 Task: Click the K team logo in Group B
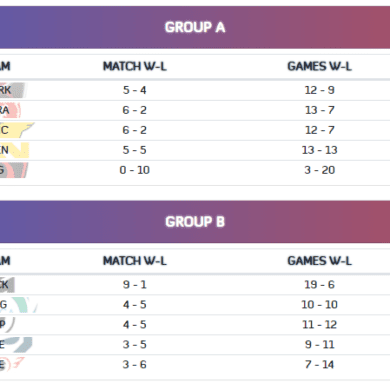tap(7, 285)
